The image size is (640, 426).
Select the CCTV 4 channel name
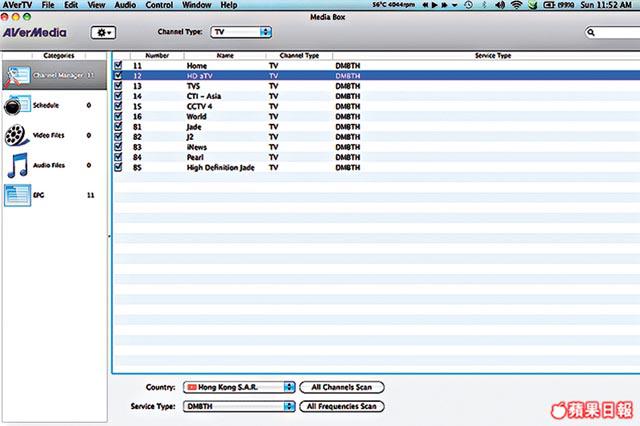coord(199,106)
